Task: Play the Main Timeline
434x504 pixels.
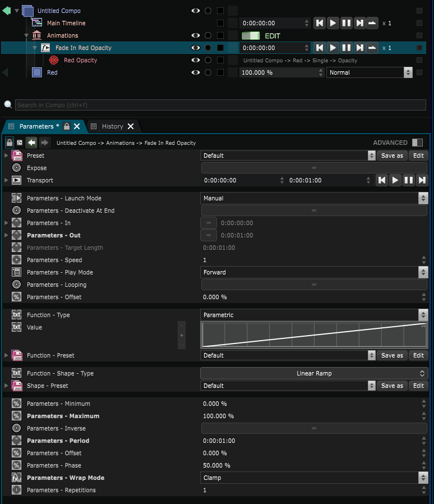Action: point(333,23)
